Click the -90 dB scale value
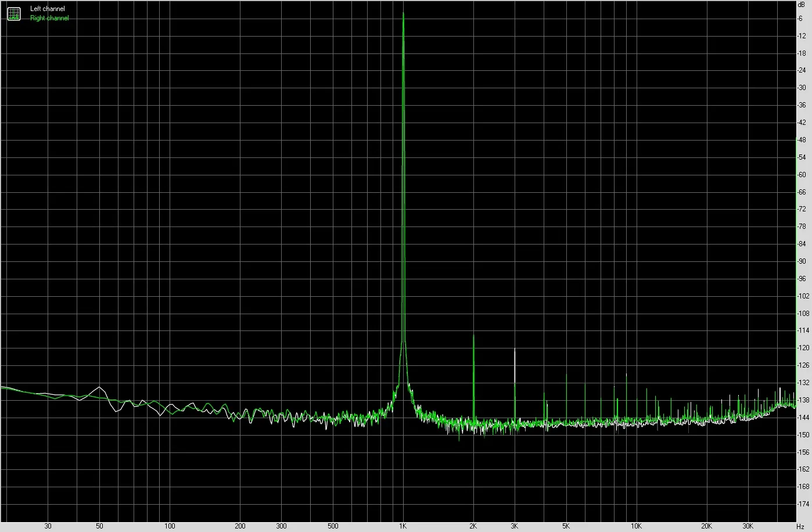 coord(802,261)
